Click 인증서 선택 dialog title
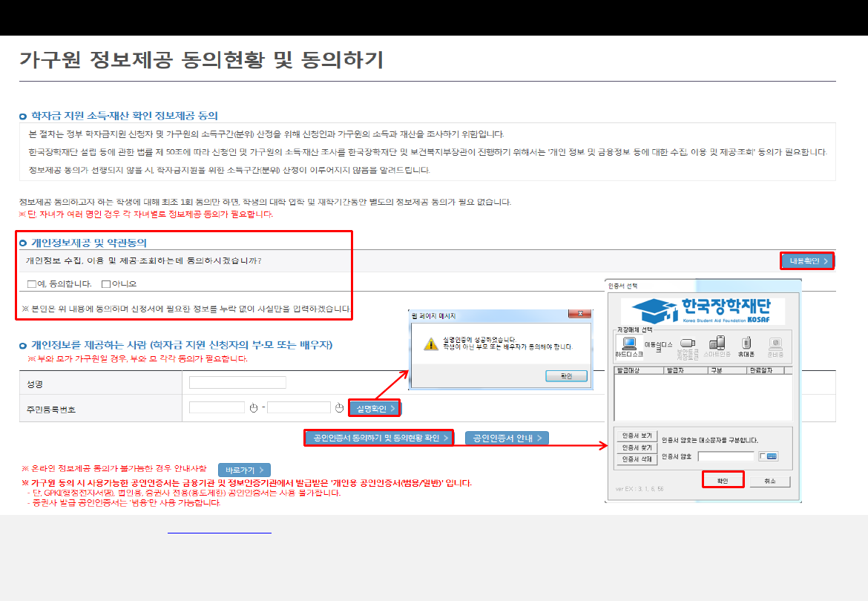868x601 pixels. [x=622, y=286]
